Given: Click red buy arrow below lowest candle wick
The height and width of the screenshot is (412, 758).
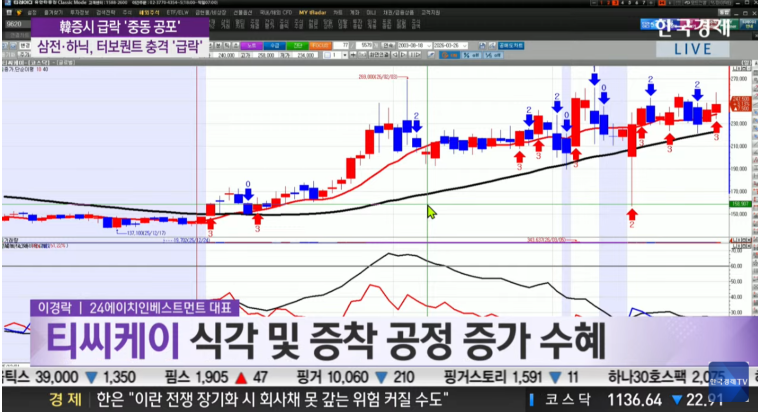Looking at the screenshot, I should 632,214.
